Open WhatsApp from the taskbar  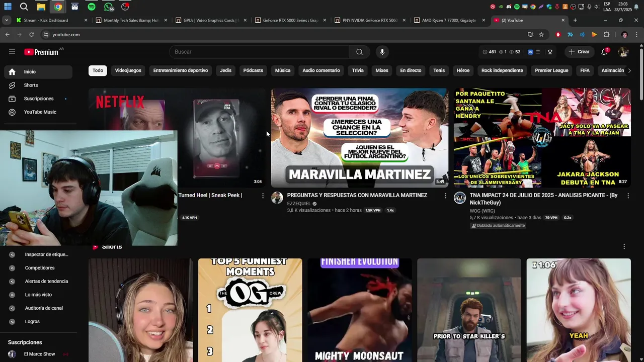(109, 7)
